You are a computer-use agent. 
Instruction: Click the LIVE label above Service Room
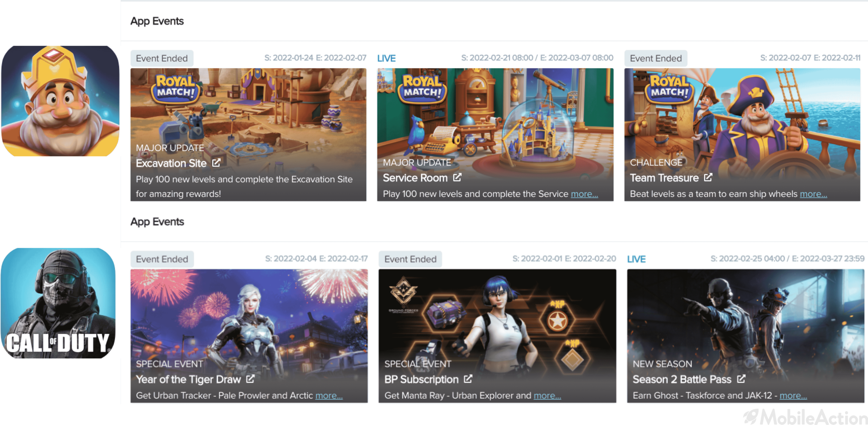click(x=387, y=58)
